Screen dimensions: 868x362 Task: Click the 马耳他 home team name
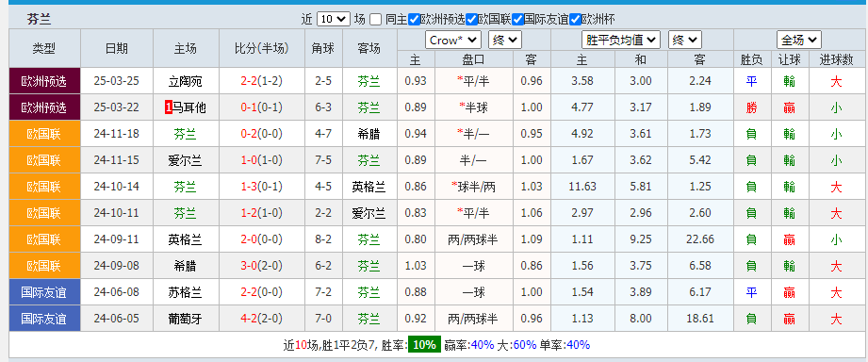pos(189,107)
